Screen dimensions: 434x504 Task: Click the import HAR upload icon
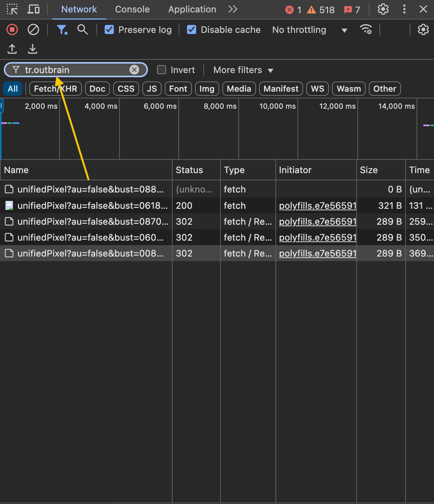pyautogui.click(x=12, y=49)
